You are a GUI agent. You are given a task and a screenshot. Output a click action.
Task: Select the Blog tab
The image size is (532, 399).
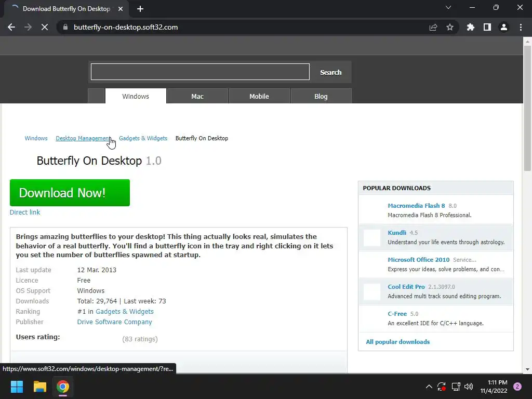[x=321, y=96]
